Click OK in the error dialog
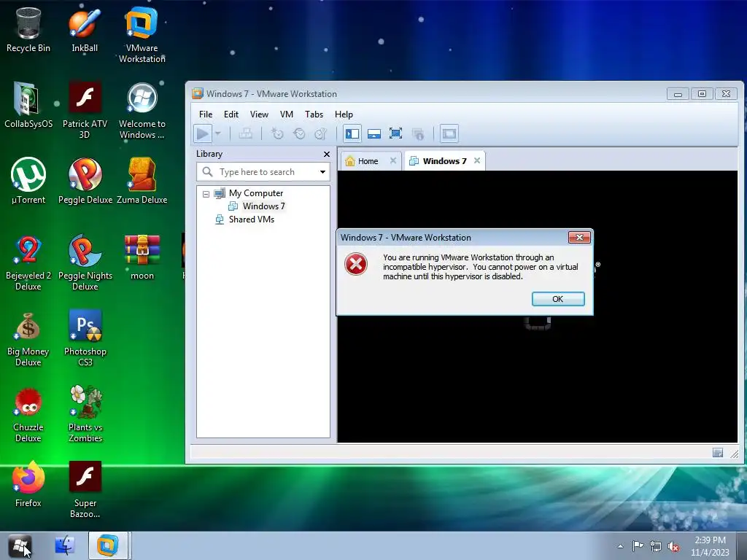Screen dimensions: 747x560 558,299
